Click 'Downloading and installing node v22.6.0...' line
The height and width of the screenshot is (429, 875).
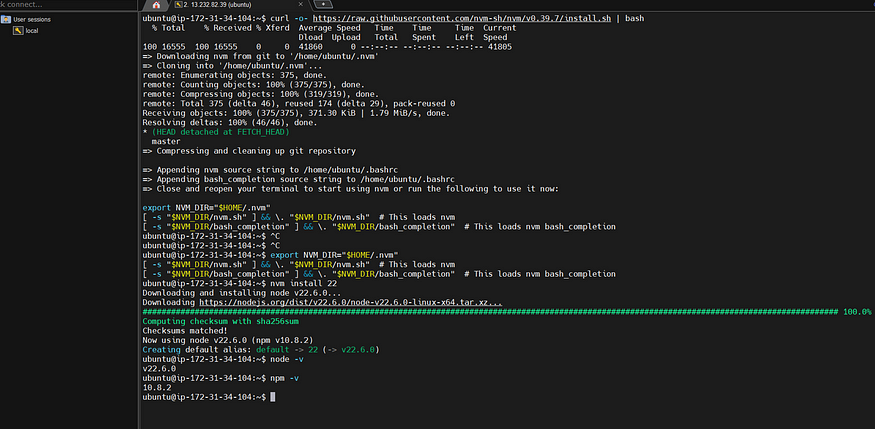click(242, 293)
